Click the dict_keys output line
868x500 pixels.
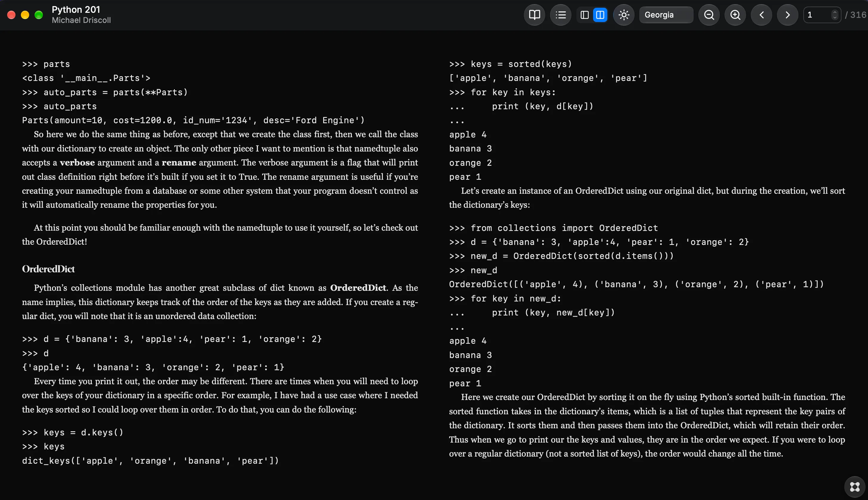pyautogui.click(x=150, y=460)
